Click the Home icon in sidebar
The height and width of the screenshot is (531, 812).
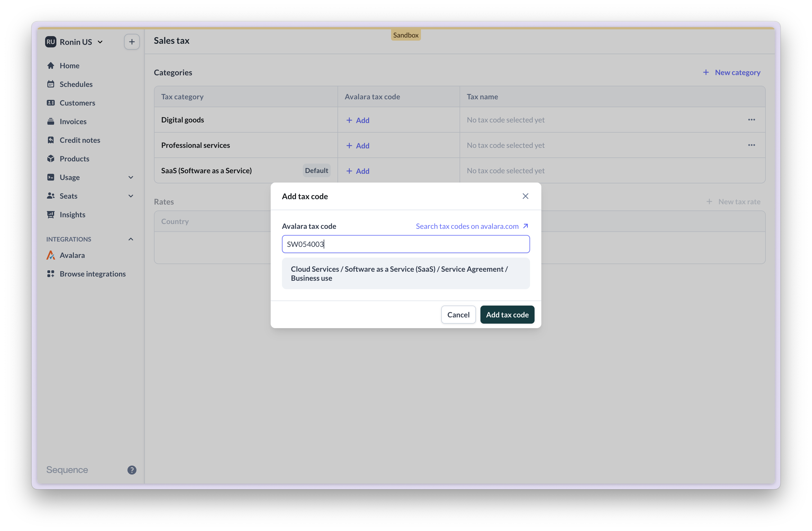click(x=51, y=65)
